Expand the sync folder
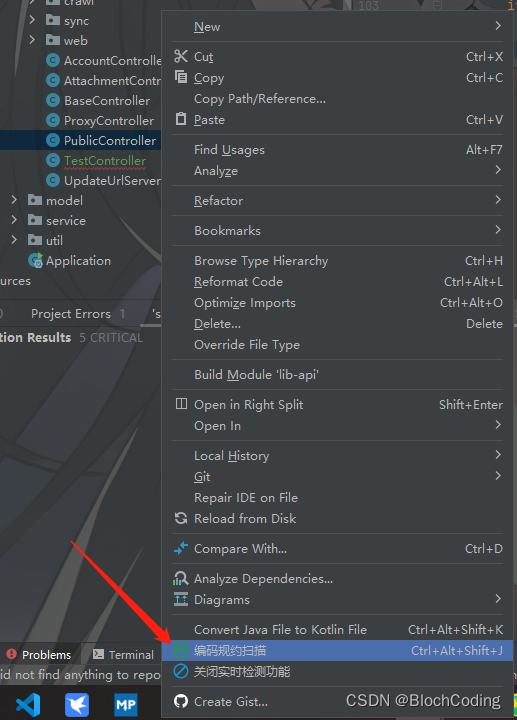Viewport: 517px width, 720px height. click(32, 20)
